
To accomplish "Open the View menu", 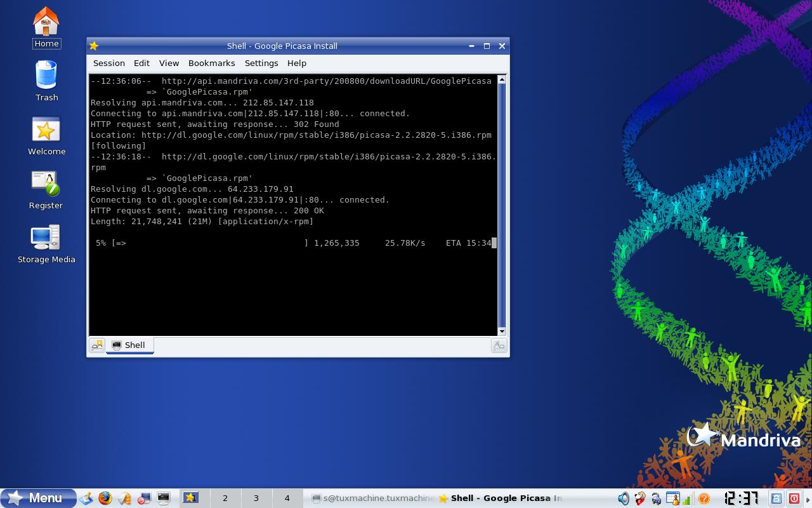I will click(169, 63).
